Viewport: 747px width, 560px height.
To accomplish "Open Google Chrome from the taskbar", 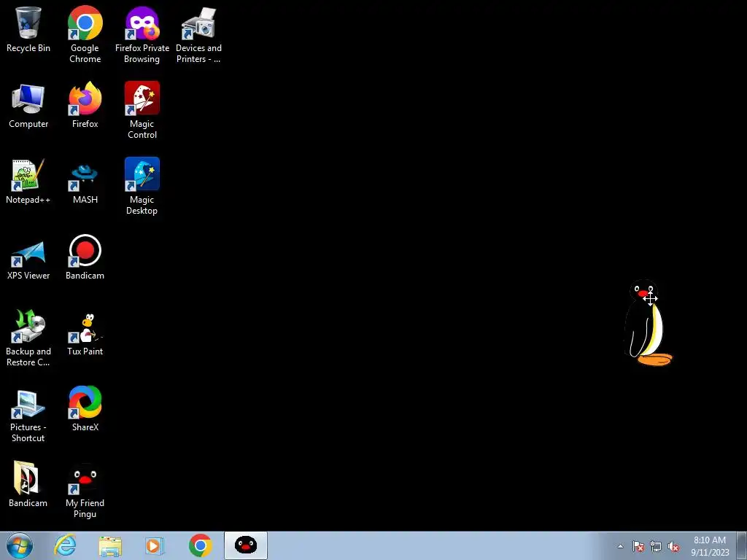I will tap(200, 545).
